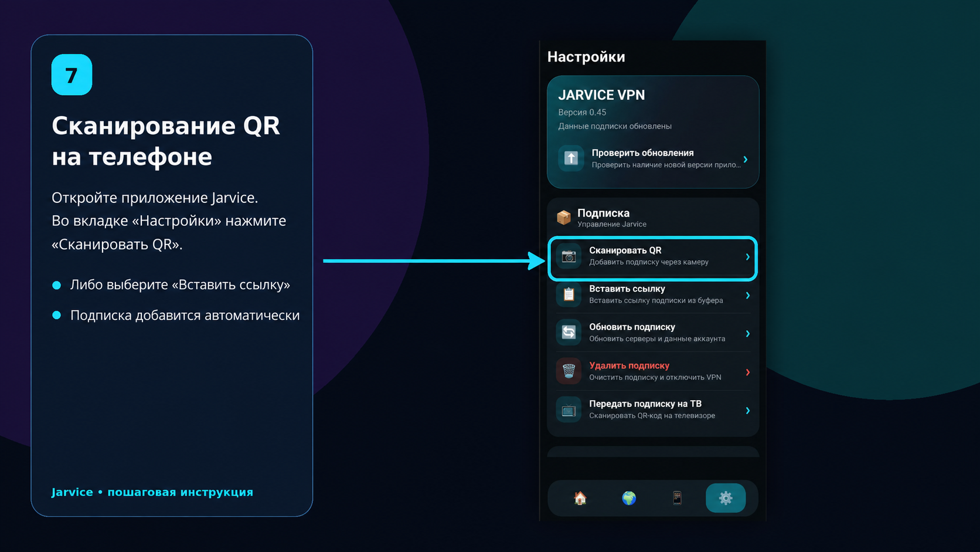Click the Сканирование QR на телефоне heading
980x552 pixels.
click(166, 141)
